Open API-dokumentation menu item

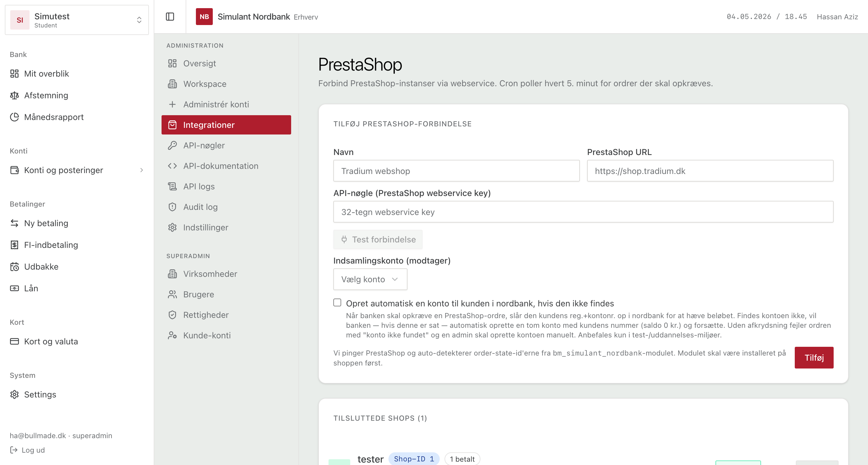coord(226,166)
